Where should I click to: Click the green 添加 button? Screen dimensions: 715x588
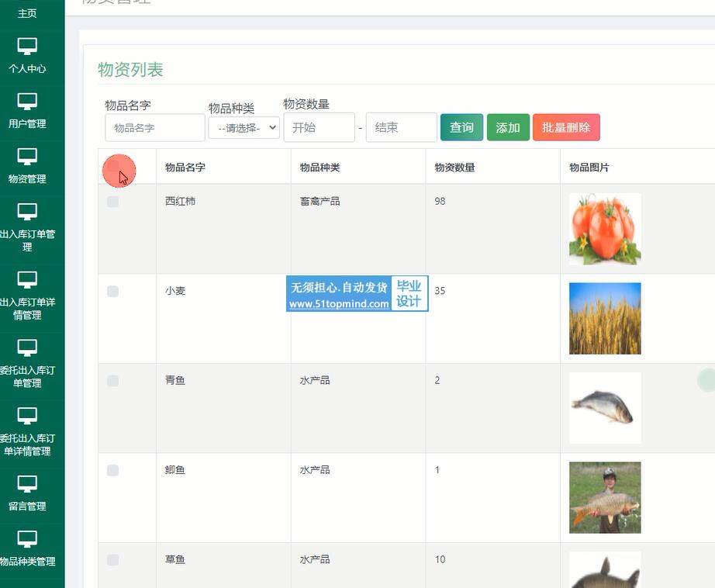pos(508,127)
